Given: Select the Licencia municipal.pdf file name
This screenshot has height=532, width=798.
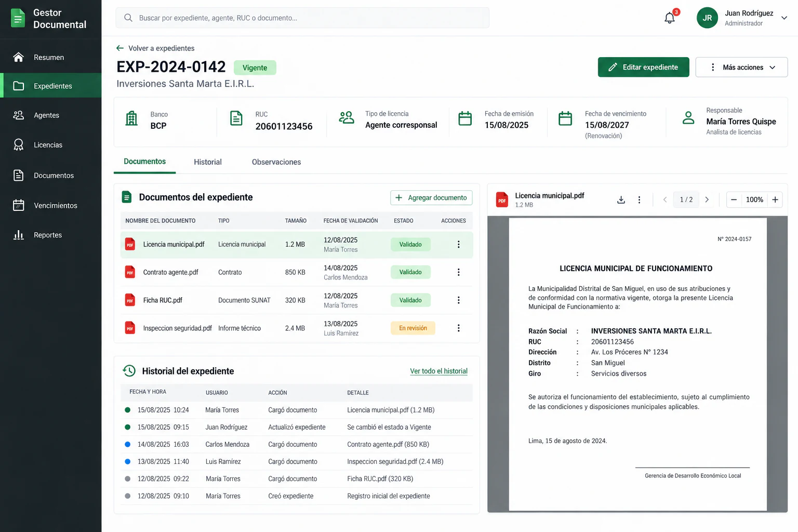Looking at the screenshot, I should [x=174, y=244].
